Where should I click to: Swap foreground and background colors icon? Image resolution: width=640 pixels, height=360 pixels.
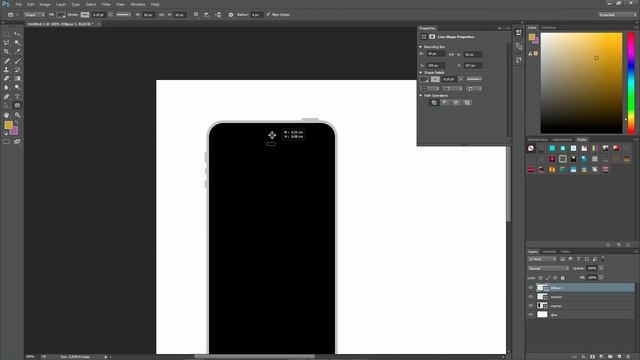[17, 123]
